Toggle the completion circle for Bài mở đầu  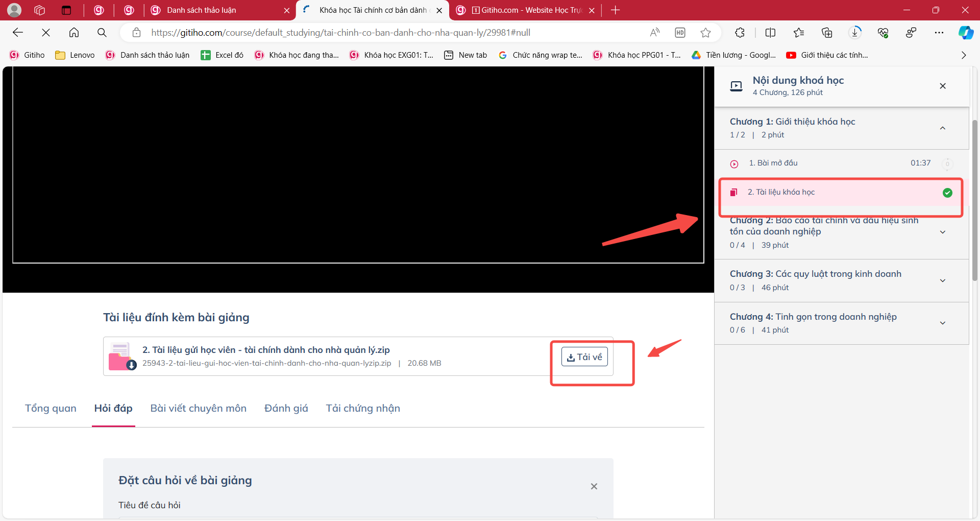click(x=947, y=164)
